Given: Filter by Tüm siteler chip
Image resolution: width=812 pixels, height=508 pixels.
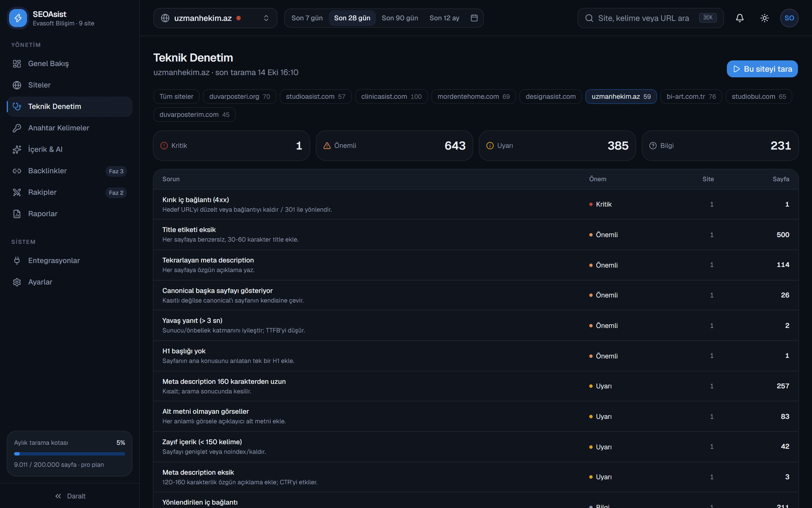Looking at the screenshot, I should coord(176,97).
